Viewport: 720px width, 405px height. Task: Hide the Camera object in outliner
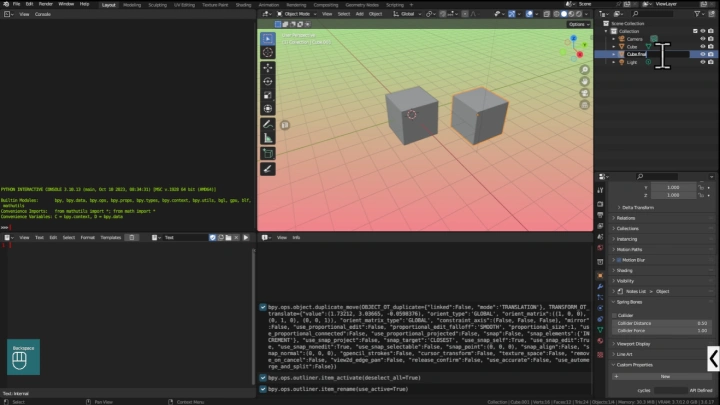coord(703,38)
